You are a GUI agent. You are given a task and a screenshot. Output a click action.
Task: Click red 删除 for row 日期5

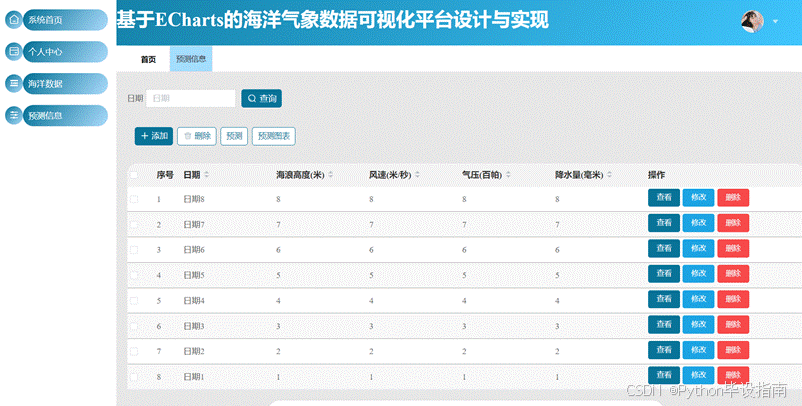733,274
